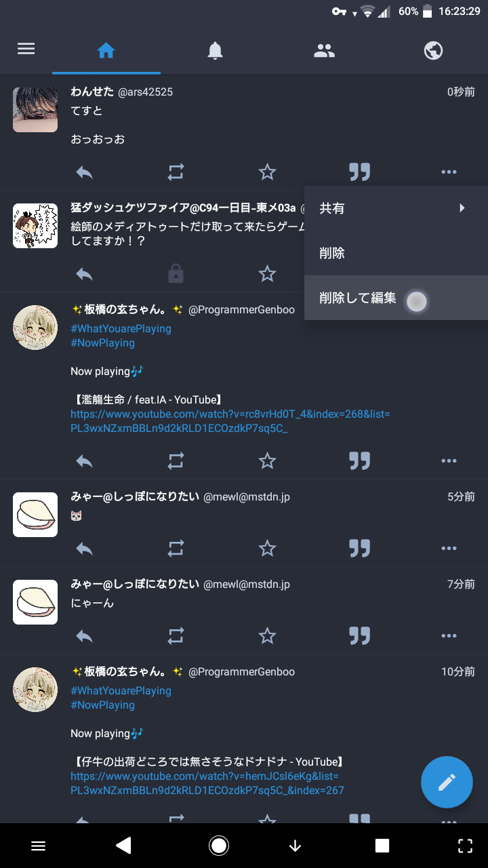488x868 pixels.
Task: Compose a new post with pencil button
Action: [x=447, y=783]
